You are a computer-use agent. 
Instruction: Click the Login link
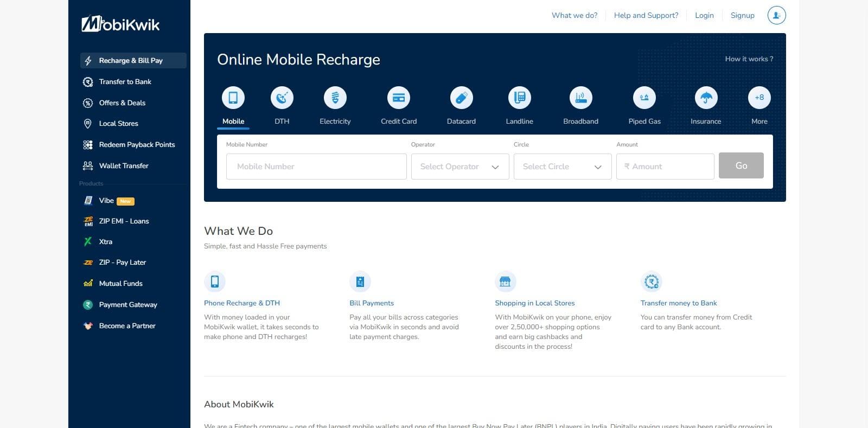[704, 15]
